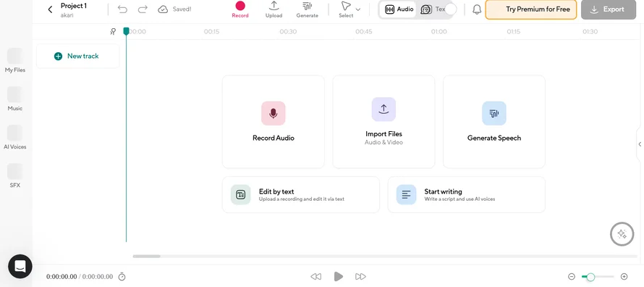Open My Files in sidebar
This screenshot has height=287, width=644.
pyautogui.click(x=14, y=60)
